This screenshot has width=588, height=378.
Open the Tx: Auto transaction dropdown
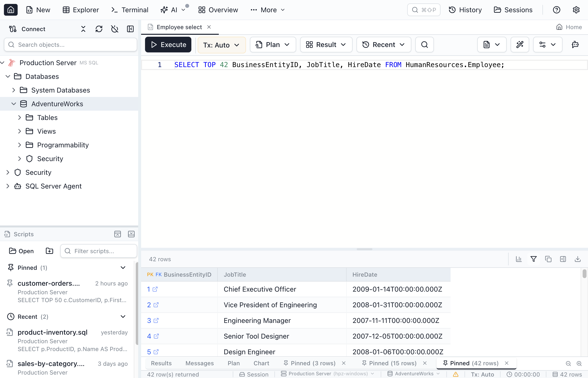tap(221, 45)
